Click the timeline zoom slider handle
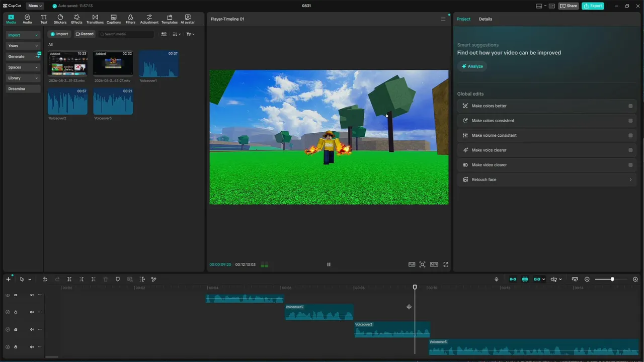 (x=612, y=279)
